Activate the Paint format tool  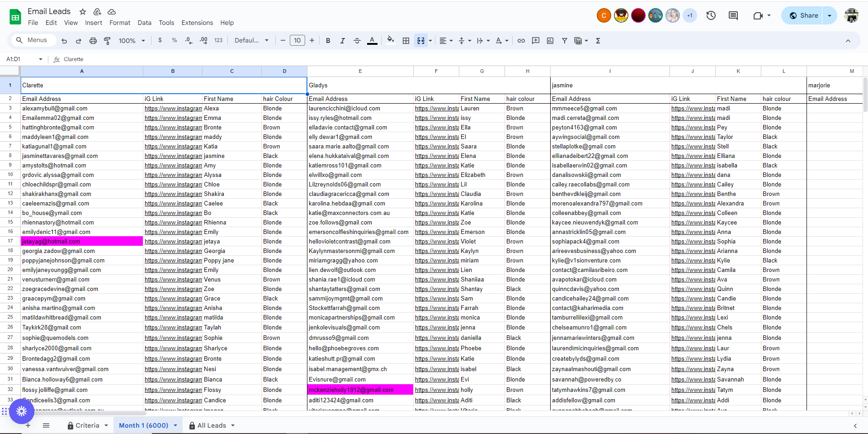pos(108,41)
